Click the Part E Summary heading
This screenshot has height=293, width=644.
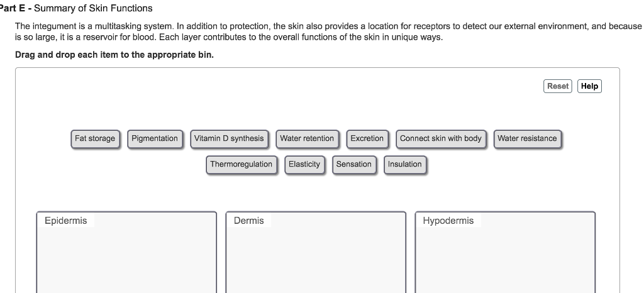tap(78, 8)
